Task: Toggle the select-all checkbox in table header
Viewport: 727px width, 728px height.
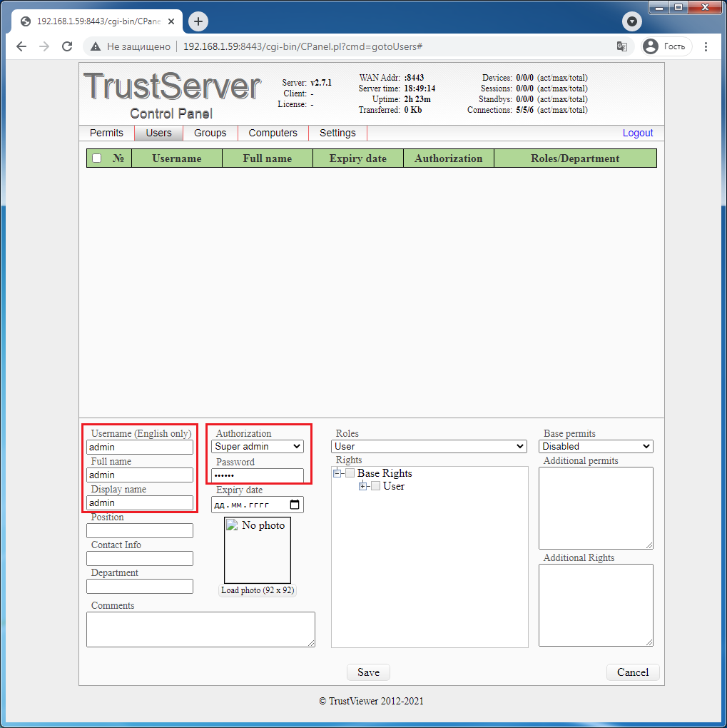Action: point(96,158)
